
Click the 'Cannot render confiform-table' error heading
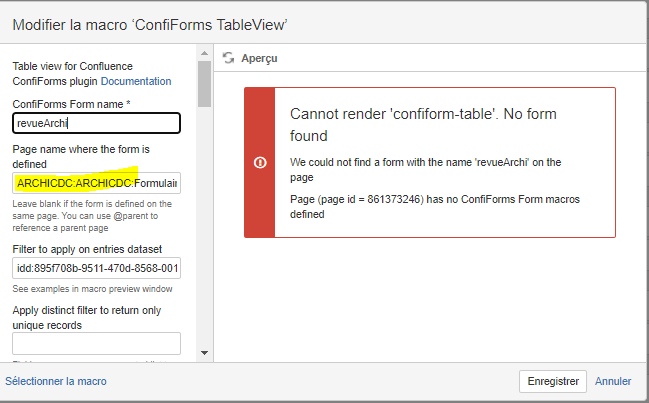[423, 125]
